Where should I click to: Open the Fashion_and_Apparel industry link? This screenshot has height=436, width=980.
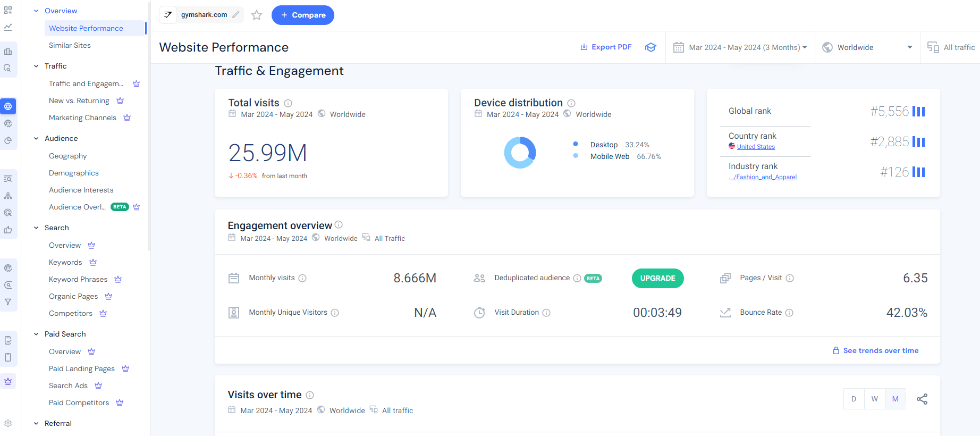point(763,177)
